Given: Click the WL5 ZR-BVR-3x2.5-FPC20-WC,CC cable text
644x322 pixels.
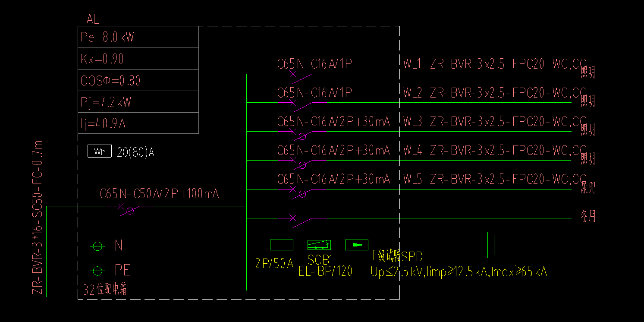Looking at the screenshot, I should tap(495, 179).
